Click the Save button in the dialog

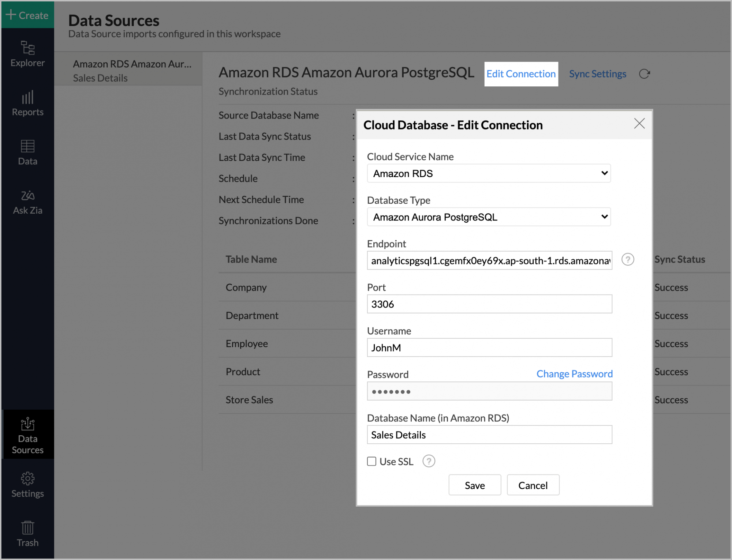(475, 485)
